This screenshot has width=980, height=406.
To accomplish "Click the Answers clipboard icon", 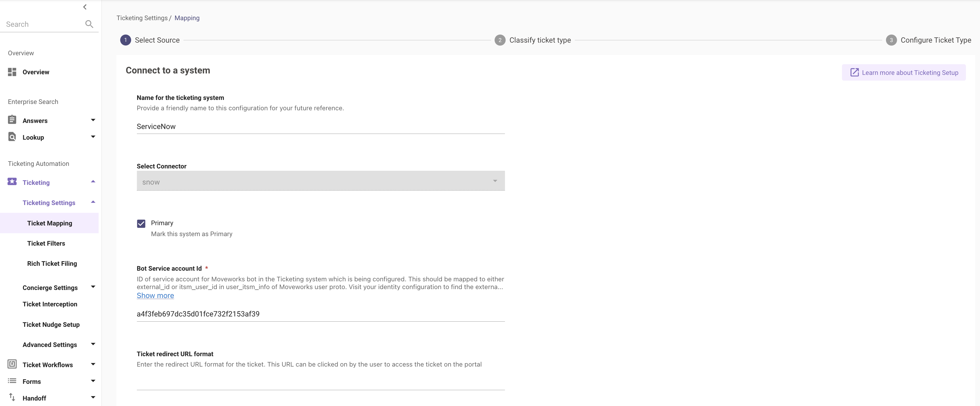I will [x=12, y=120].
